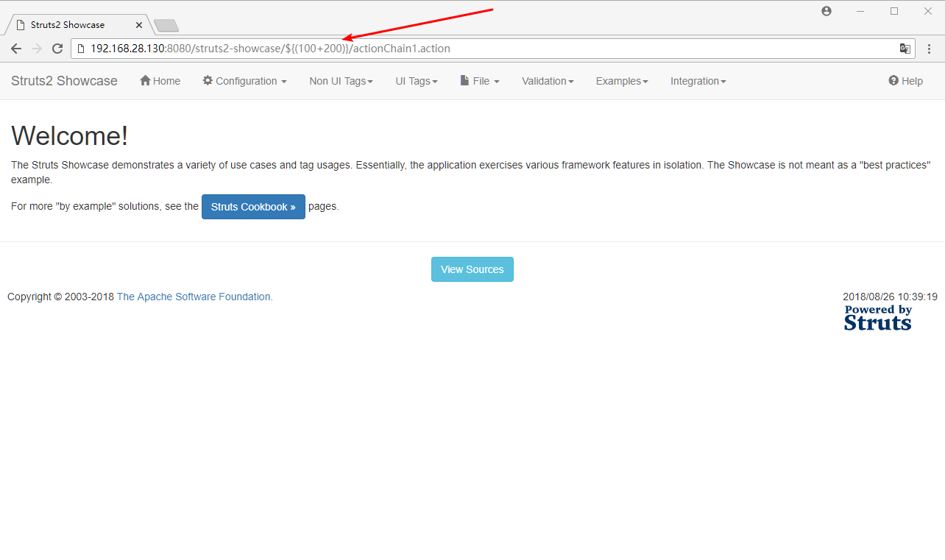Image resolution: width=945 pixels, height=560 pixels.
Task: Click the timestamp 2018/08/26 10:39:19
Action: [x=890, y=297]
